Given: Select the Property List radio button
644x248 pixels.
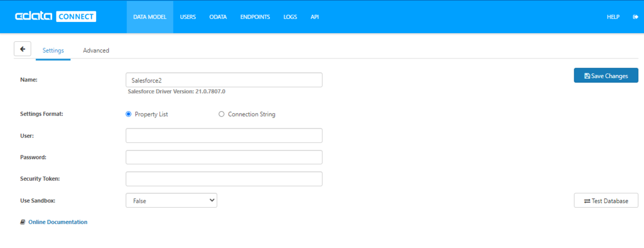Looking at the screenshot, I should pos(128,114).
